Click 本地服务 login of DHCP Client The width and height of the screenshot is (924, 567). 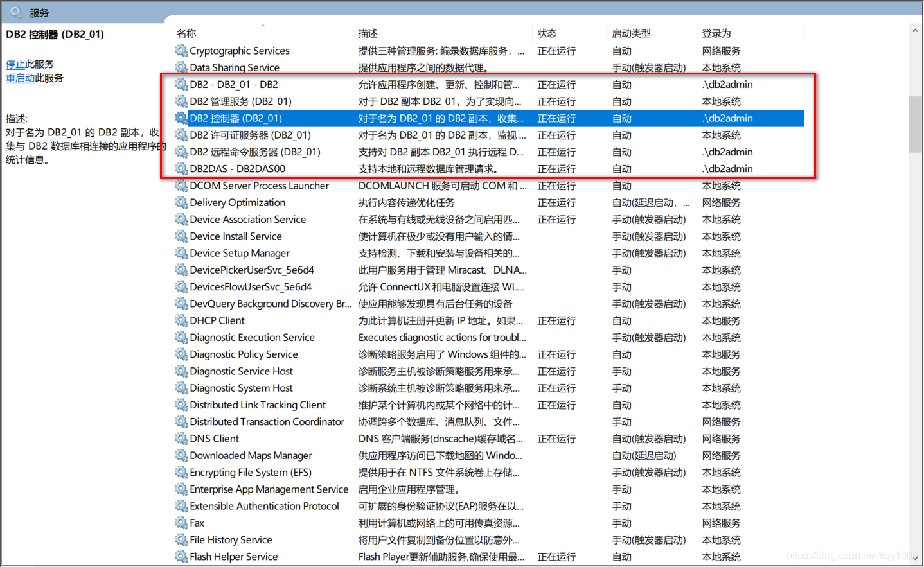tap(721, 320)
